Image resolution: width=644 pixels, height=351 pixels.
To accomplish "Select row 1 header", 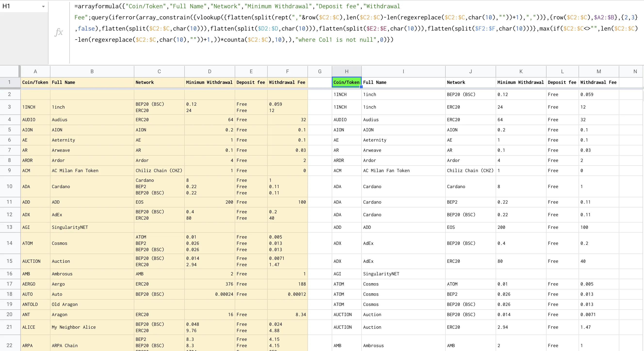I will point(9,82).
